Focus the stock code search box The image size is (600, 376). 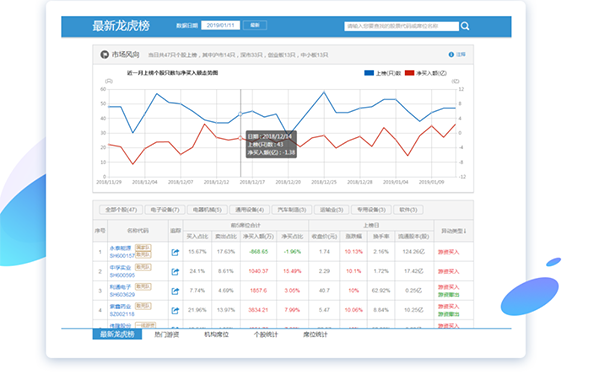tap(401, 26)
